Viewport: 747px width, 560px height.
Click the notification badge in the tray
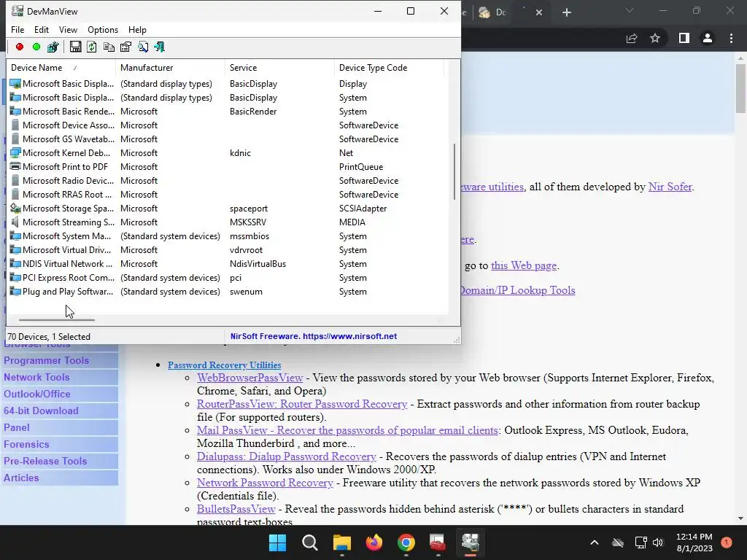(x=727, y=542)
